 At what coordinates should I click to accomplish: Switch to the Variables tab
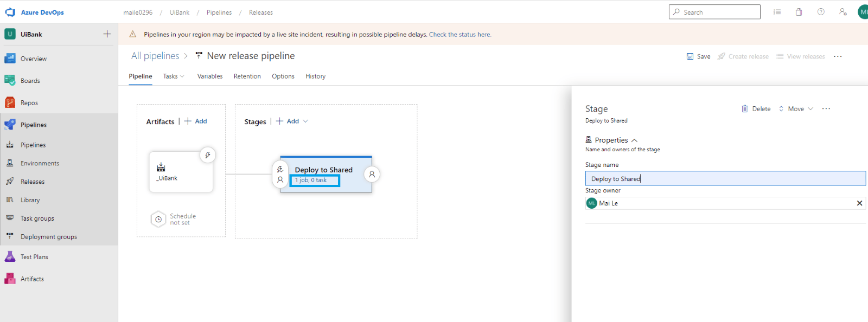[210, 76]
